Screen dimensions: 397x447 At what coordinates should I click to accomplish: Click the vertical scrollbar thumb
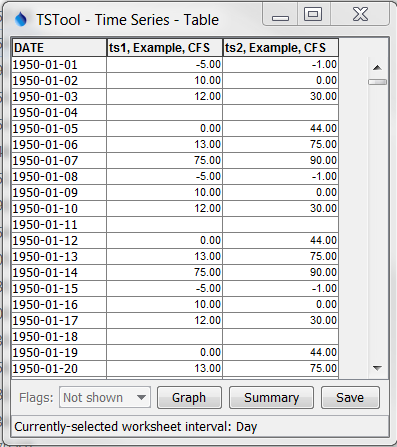click(x=377, y=82)
